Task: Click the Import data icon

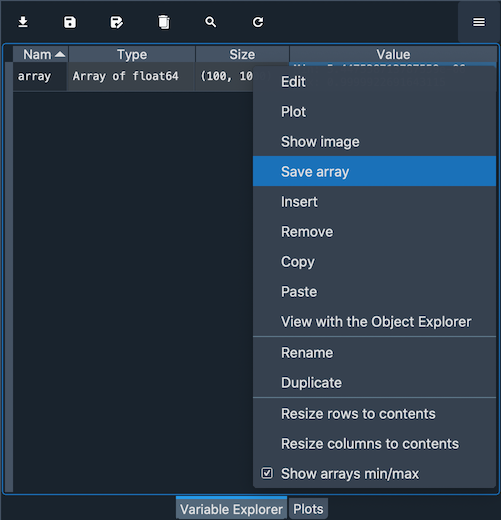Action: coord(23,22)
